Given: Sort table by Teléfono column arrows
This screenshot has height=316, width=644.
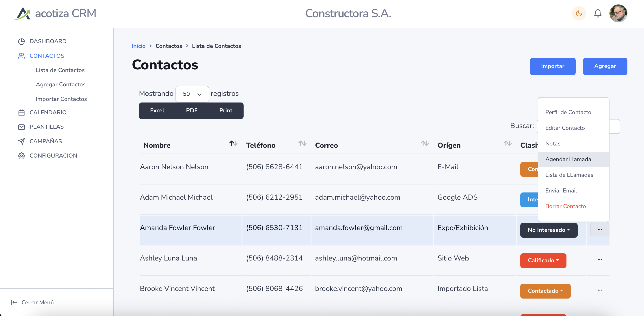Looking at the screenshot, I should pyautogui.click(x=302, y=143).
